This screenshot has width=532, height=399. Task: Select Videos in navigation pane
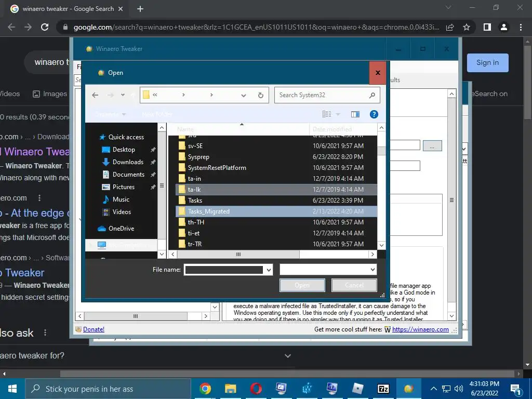point(122,212)
